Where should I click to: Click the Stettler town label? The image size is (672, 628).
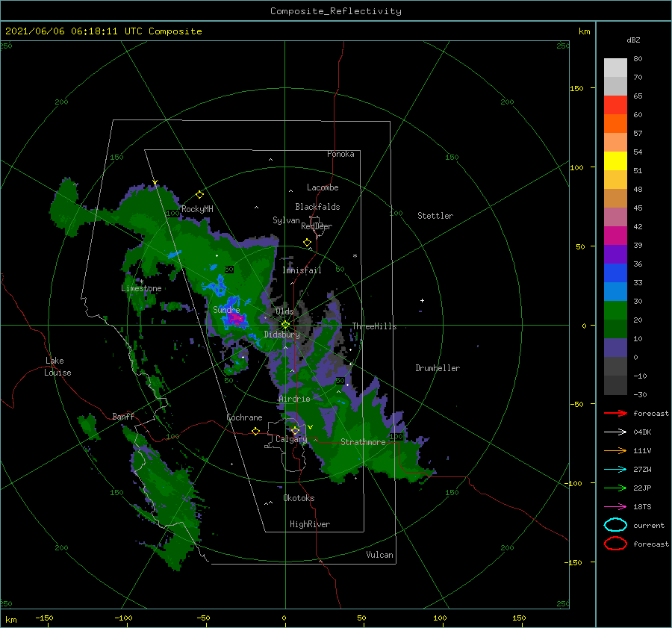[x=435, y=216]
